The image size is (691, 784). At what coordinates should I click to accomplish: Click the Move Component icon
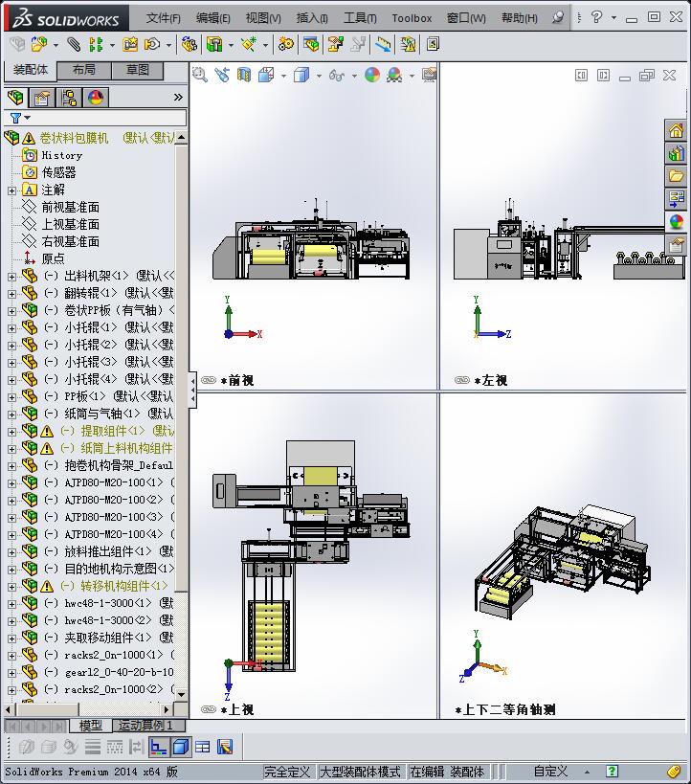point(152,44)
